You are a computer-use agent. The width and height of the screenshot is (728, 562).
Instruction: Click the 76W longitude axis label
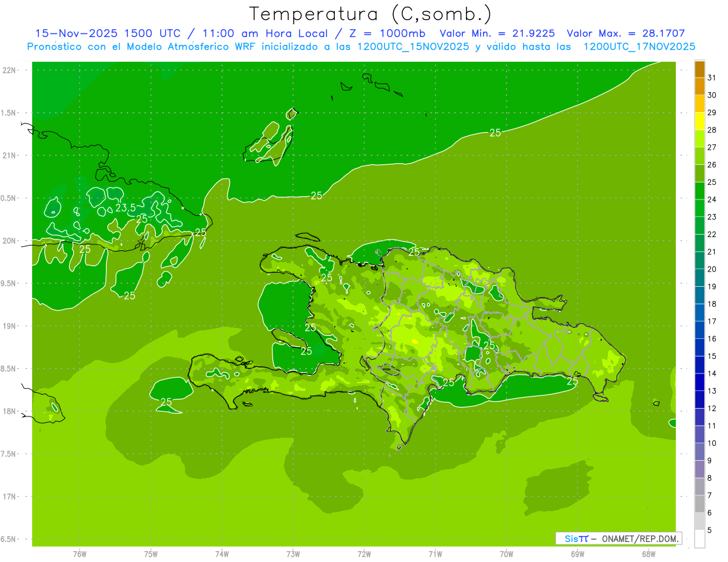tap(79, 554)
